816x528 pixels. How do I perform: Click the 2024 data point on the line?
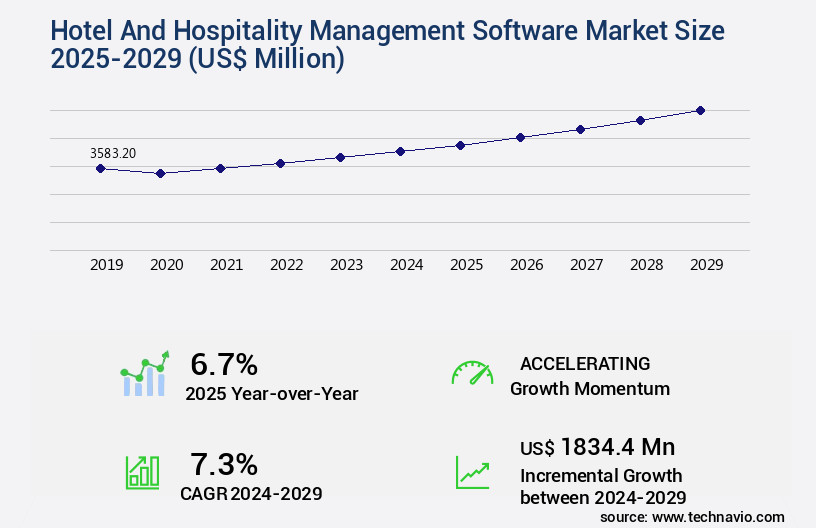click(x=400, y=151)
